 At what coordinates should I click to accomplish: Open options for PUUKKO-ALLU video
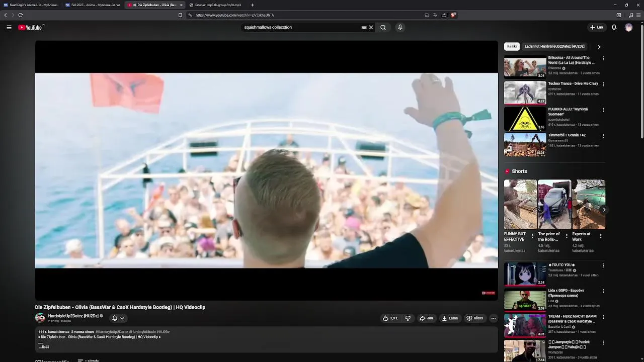click(603, 110)
